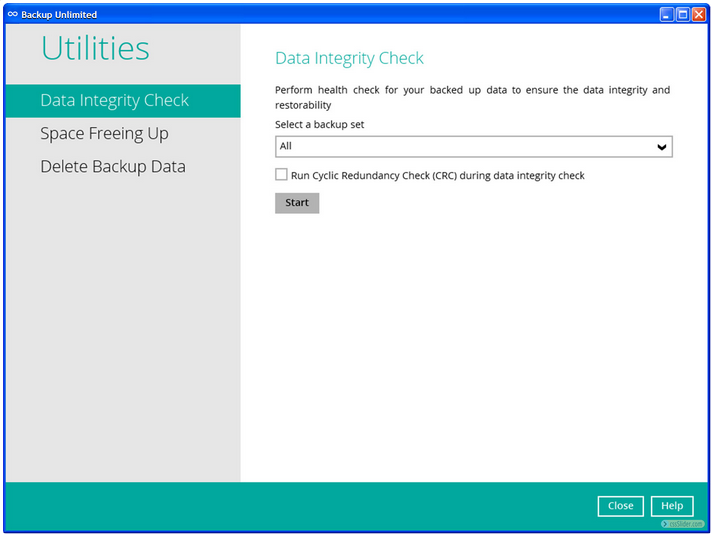
Task: Click the Close button in the bottom bar
Action: point(620,506)
